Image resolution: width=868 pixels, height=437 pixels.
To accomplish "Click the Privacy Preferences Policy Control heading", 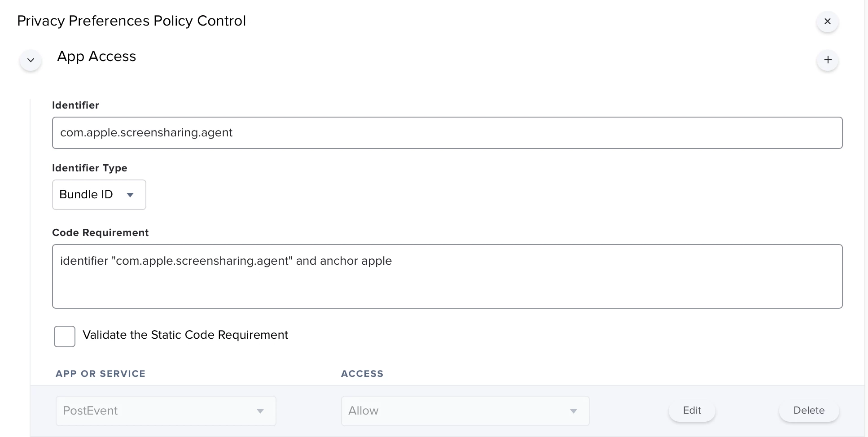I will [x=132, y=21].
